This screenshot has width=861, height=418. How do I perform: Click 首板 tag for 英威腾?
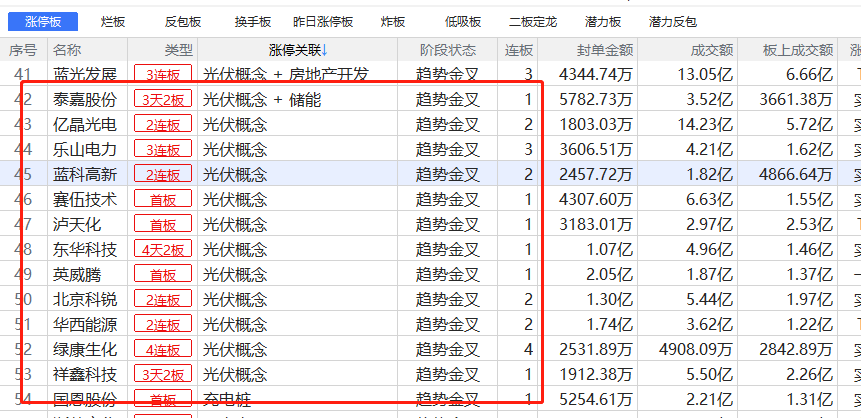[x=163, y=275]
